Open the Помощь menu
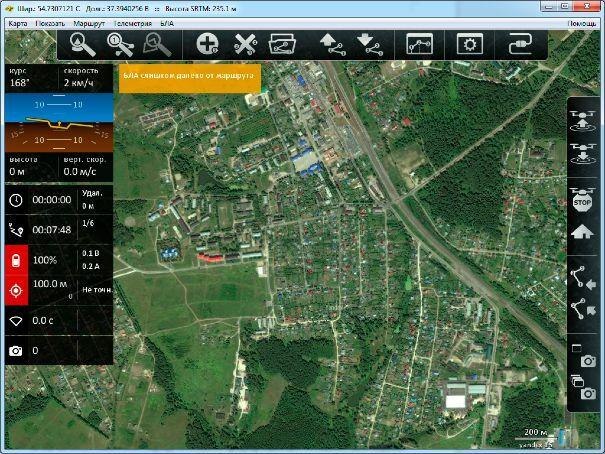This screenshot has width=605, height=454. (x=581, y=24)
